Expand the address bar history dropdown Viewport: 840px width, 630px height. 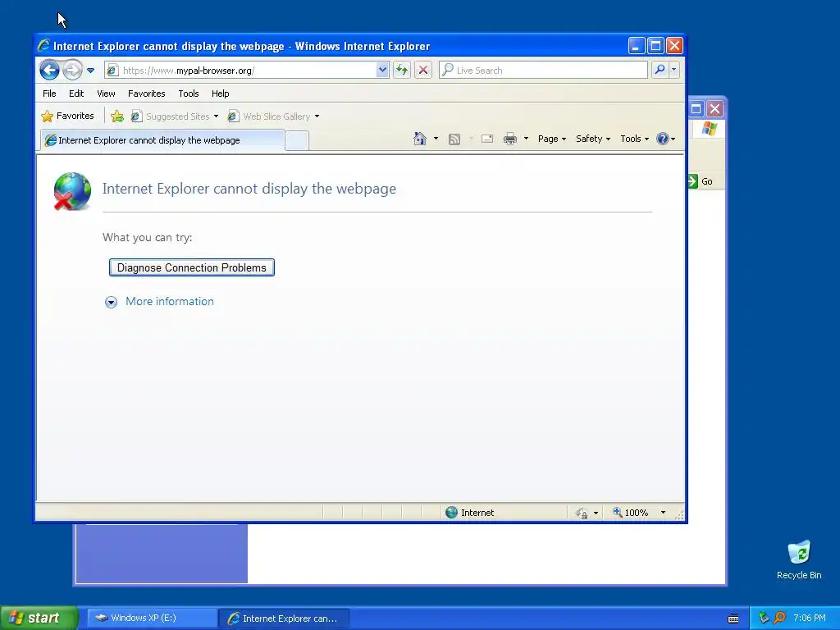click(382, 70)
